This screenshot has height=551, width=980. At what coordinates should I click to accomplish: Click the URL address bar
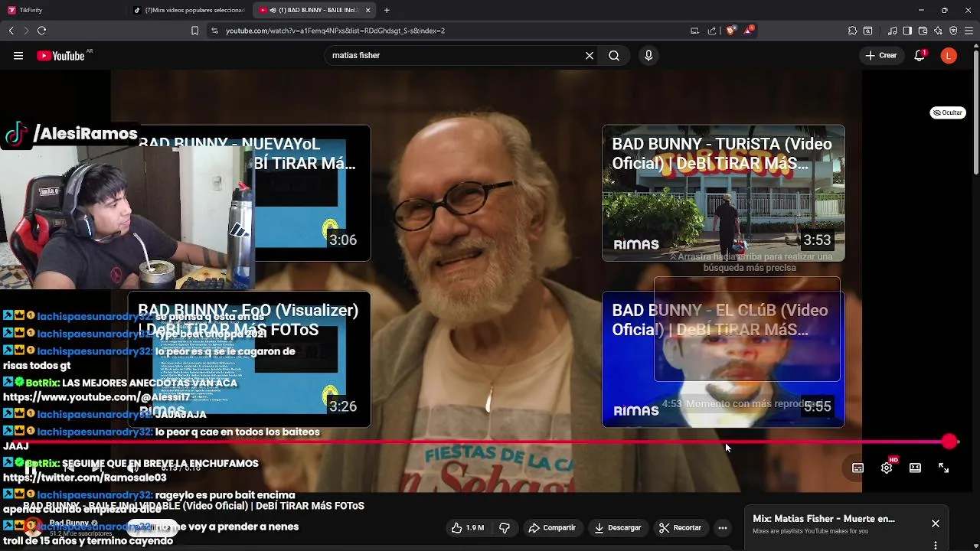click(452, 31)
